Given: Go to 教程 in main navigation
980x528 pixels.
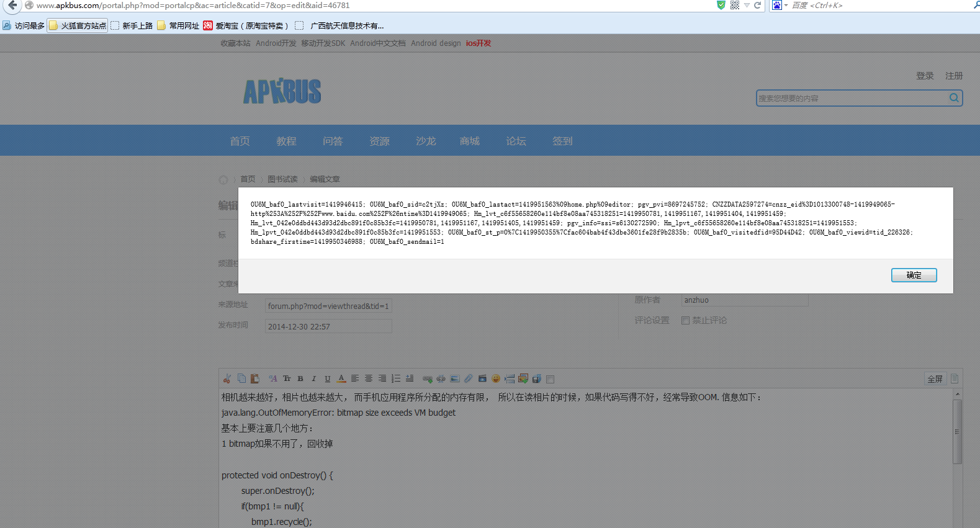Looking at the screenshot, I should [x=286, y=141].
